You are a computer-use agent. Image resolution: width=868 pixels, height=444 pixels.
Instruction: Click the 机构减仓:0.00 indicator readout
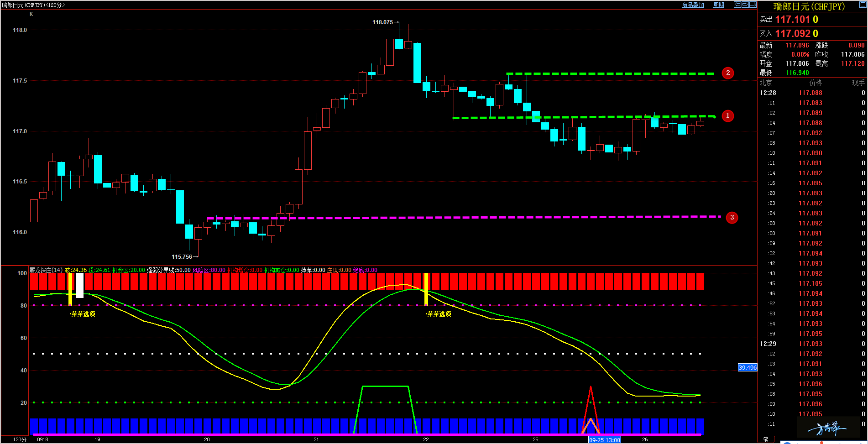coord(282,270)
